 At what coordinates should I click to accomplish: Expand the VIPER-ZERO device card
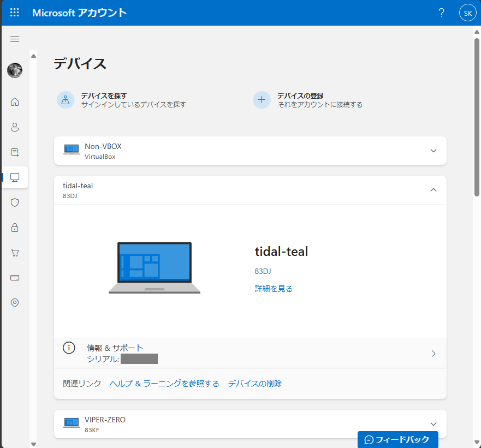[x=433, y=424]
